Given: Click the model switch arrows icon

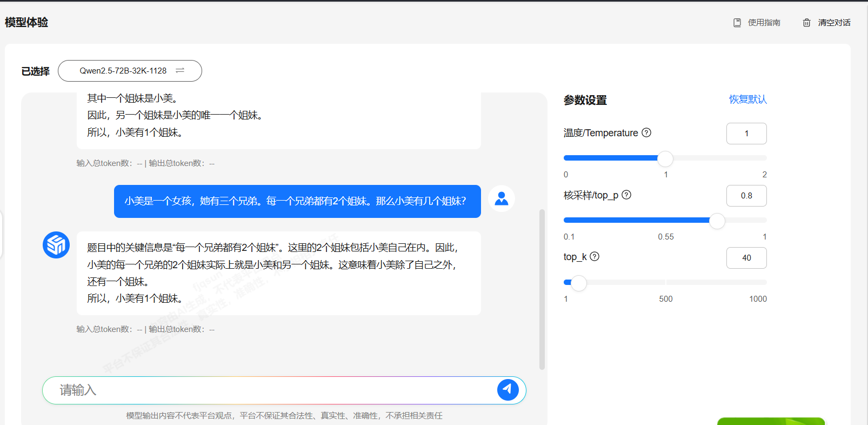Looking at the screenshot, I should 180,71.
